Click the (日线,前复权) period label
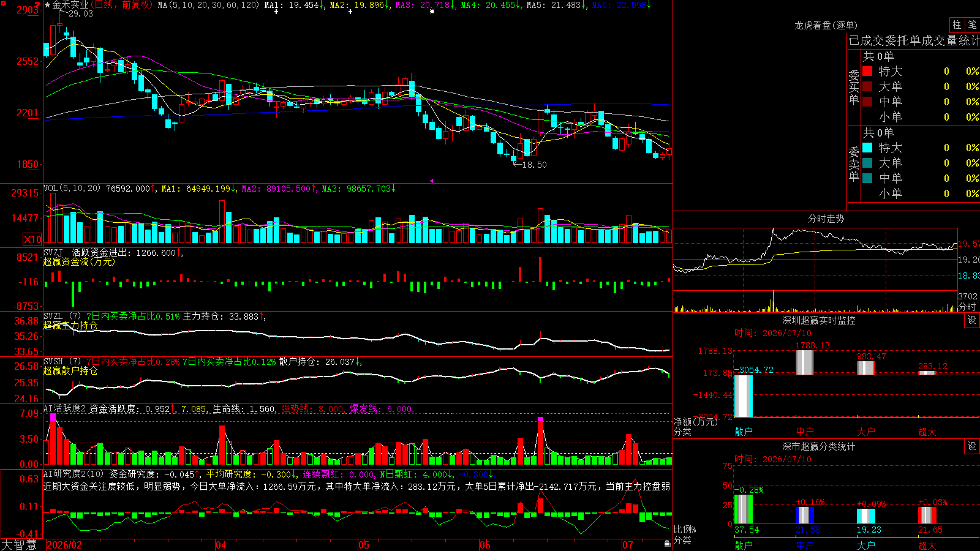The width and height of the screenshot is (980, 551). click(123, 5)
